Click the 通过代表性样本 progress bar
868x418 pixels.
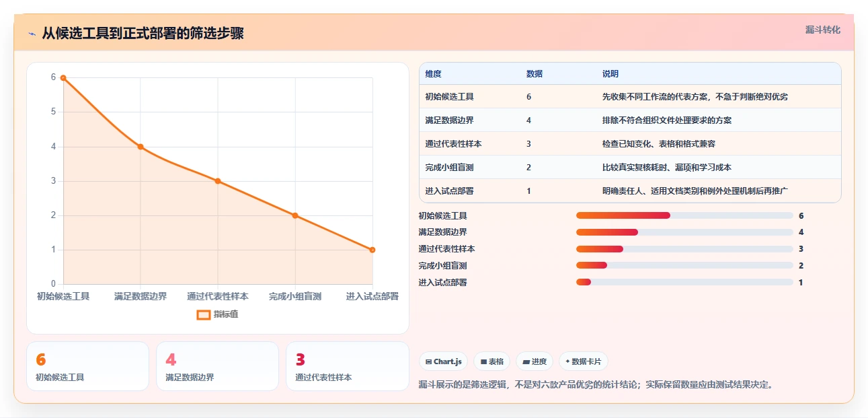(x=684, y=249)
